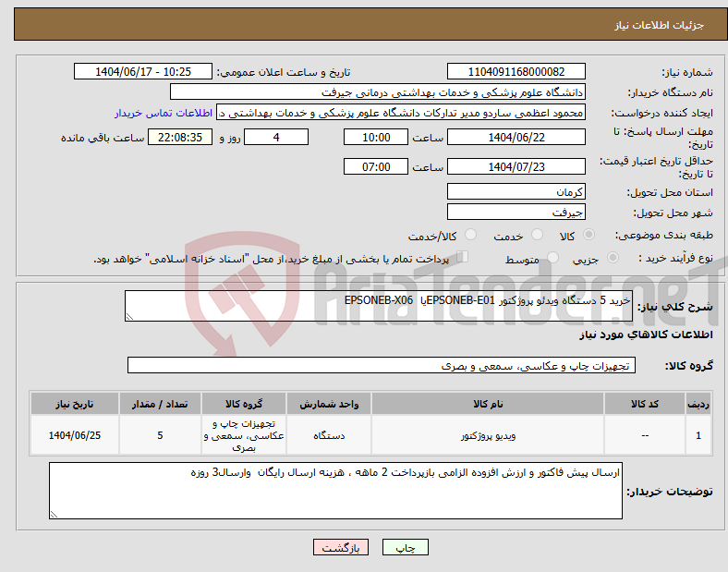The width and height of the screenshot is (728, 572).
Task: Click the goods group field تجهیزات چاپ و عکاسی
Action: coord(382,365)
